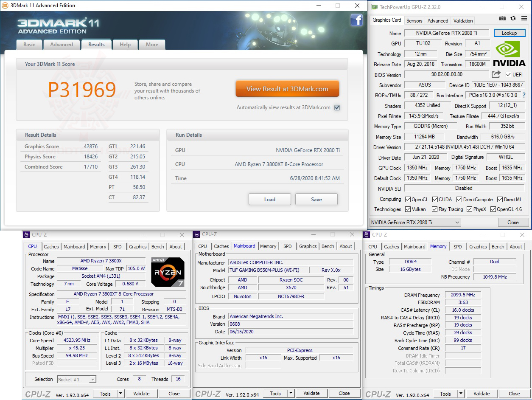Switch to the Advanced tab in 3DMark

click(62, 45)
